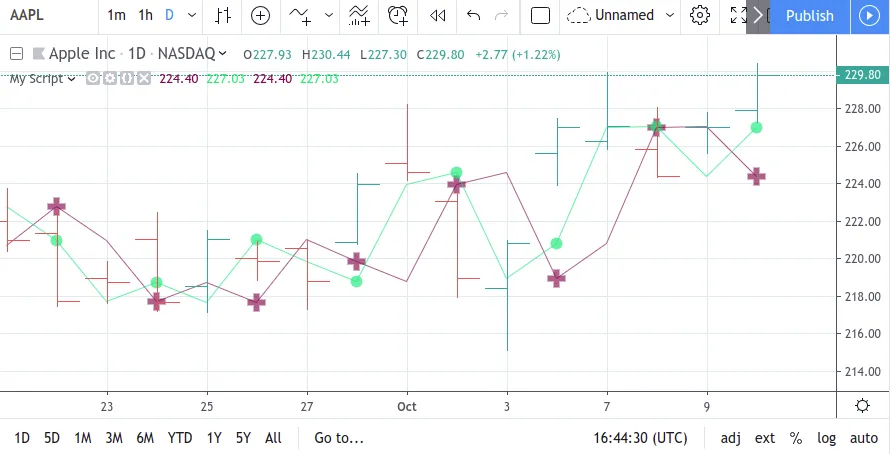Image resolution: width=890 pixels, height=454 pixels.
Task: Open chart settings gear in toolbar
Action: [x=700, y=15]
